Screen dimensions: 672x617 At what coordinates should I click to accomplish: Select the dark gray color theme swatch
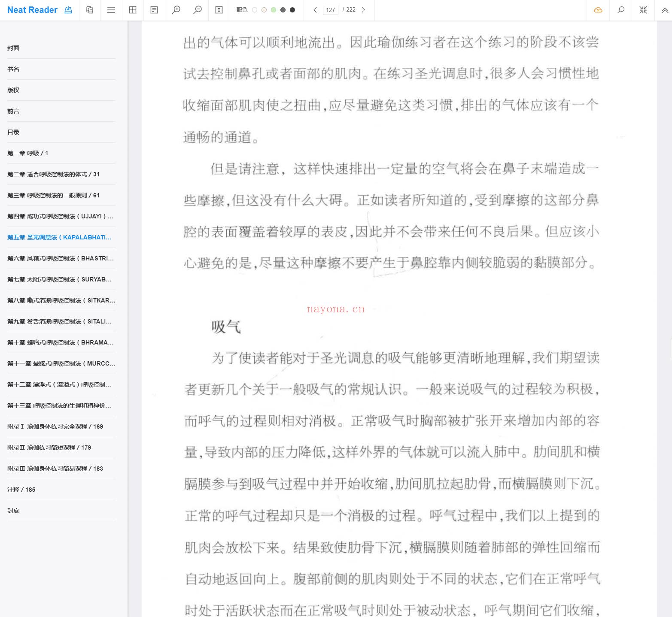pos(283,10)
